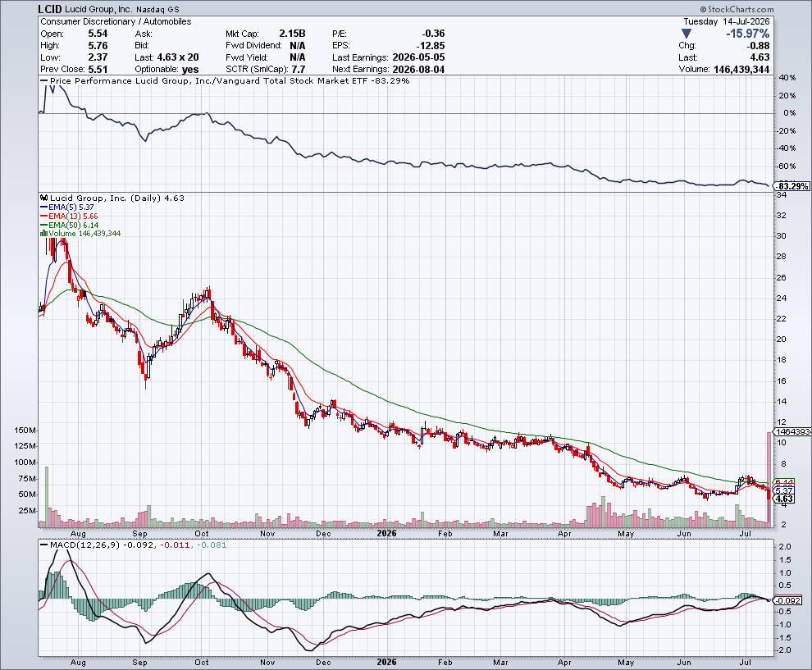Click the Lucid Group, Inc. (Daily) legend
The width and height of the screenshot is (812, 670).
pos(112,198)
